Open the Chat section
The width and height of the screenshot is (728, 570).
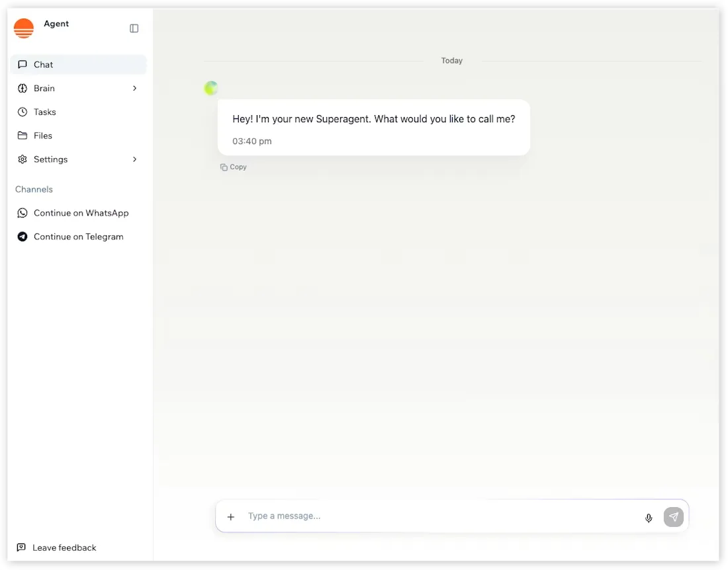click(78, 64)
